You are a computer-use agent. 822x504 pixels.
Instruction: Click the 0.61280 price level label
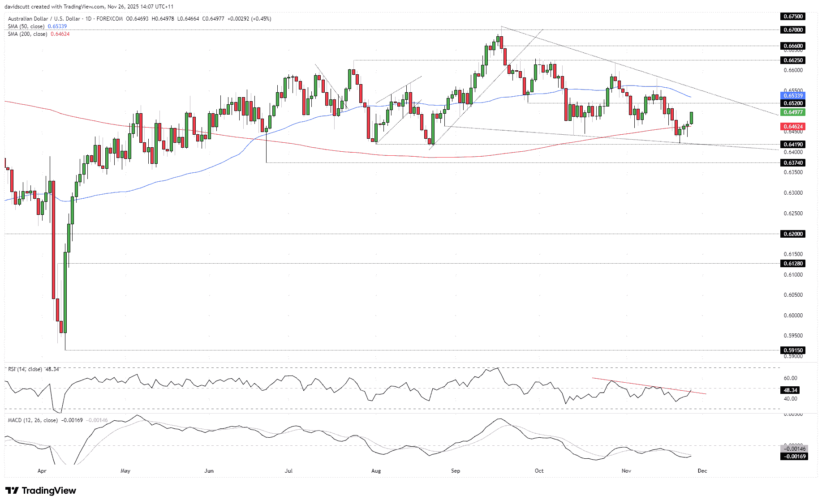pyautogui.click(x=793, y=264)
